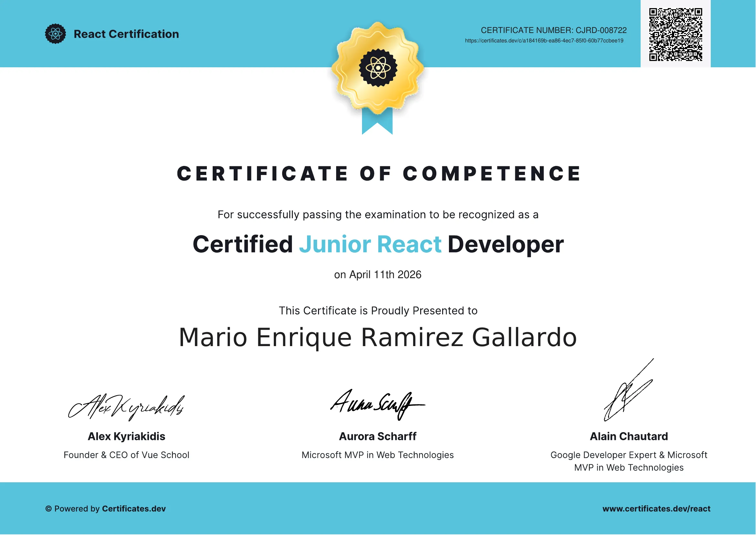This screenshot has height=535, width=756.
Task: Click 'Founder & CEO of Vue School'
Action: [x=126, y=455]
